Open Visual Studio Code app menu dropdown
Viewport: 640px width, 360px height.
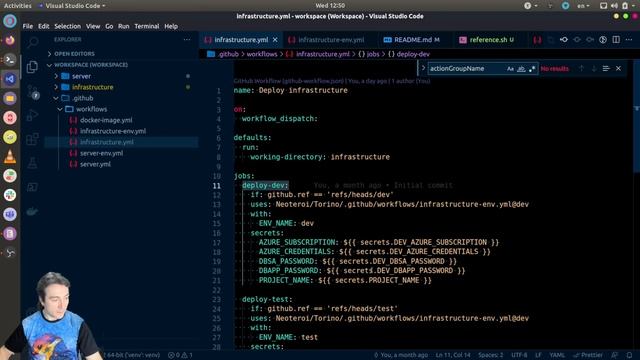pyautogui.click(x=72, y=6)
